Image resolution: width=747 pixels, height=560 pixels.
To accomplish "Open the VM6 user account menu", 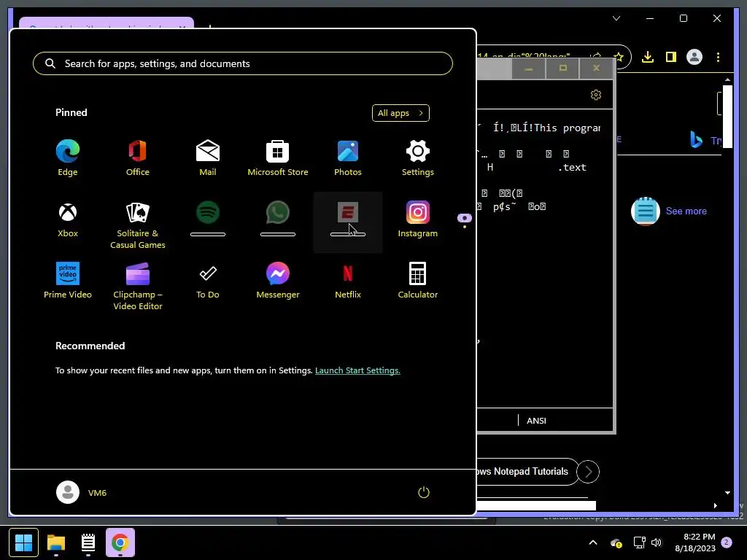I will pos(82,492).
